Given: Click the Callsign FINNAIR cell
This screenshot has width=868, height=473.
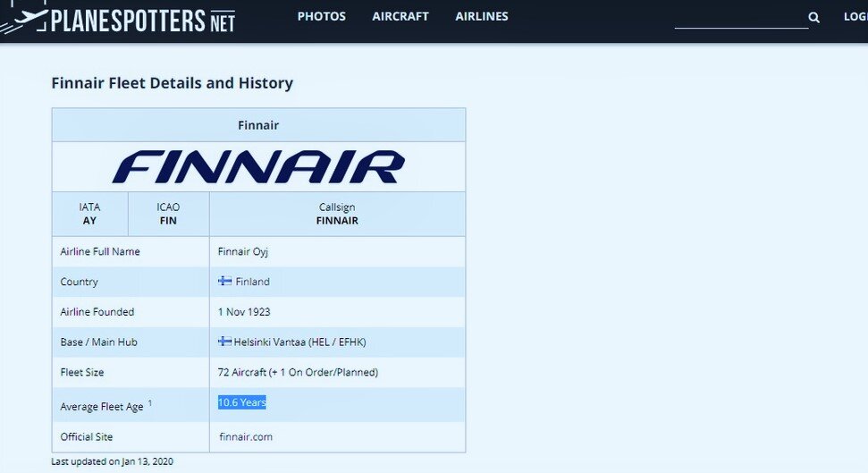Looking at the screenshot, I should [x=337, y=214].
